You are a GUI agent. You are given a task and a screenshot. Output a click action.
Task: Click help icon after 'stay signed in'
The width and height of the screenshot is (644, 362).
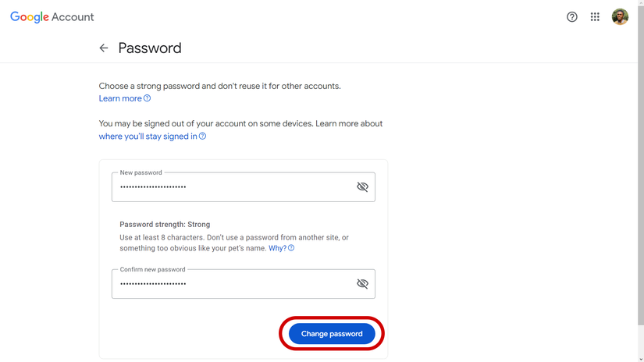pyautogui.click(x=202, y=137)
